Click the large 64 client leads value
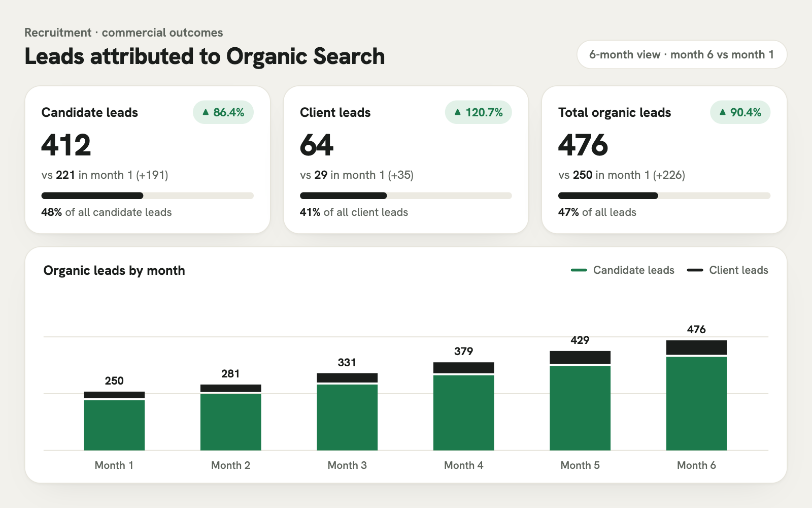812x508 pixels. [317, 145]
